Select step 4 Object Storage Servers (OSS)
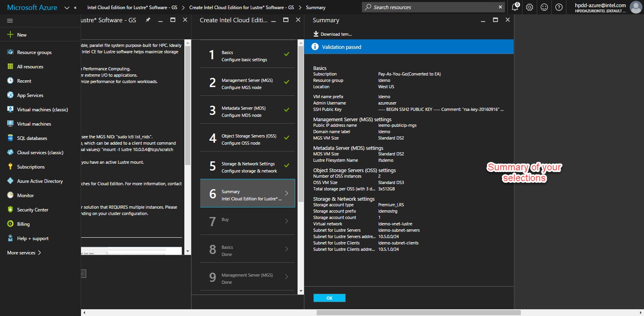 point(248,138)
